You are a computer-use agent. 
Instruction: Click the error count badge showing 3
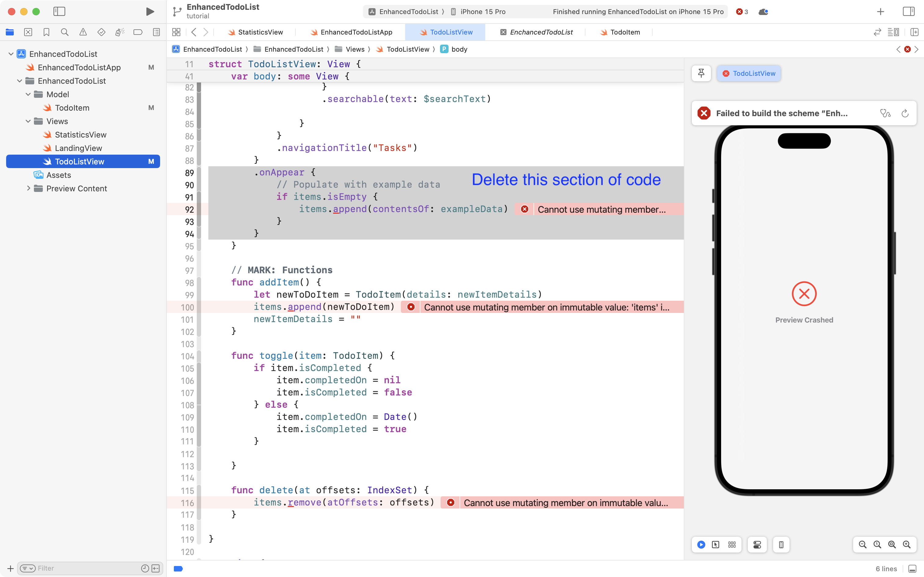pos(740,11)
